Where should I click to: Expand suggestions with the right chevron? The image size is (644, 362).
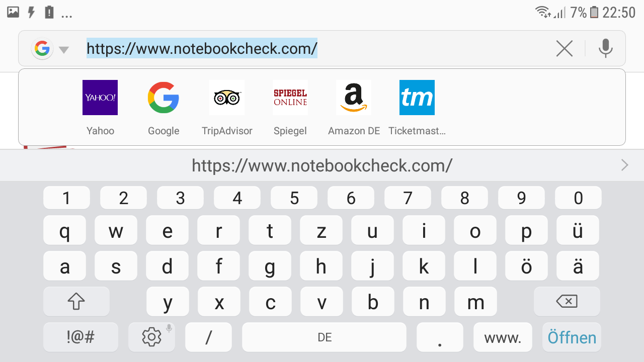[625, 165]
